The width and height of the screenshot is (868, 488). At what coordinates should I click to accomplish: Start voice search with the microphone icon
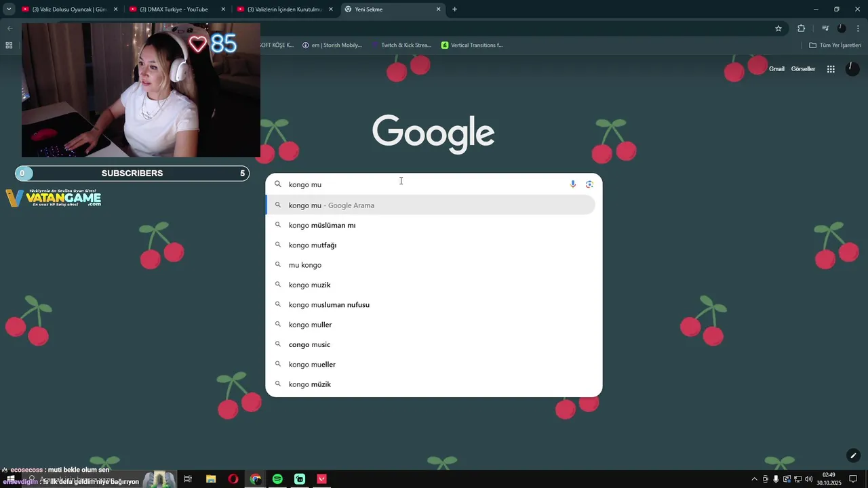pyautogui.click(x=573, y=184)
